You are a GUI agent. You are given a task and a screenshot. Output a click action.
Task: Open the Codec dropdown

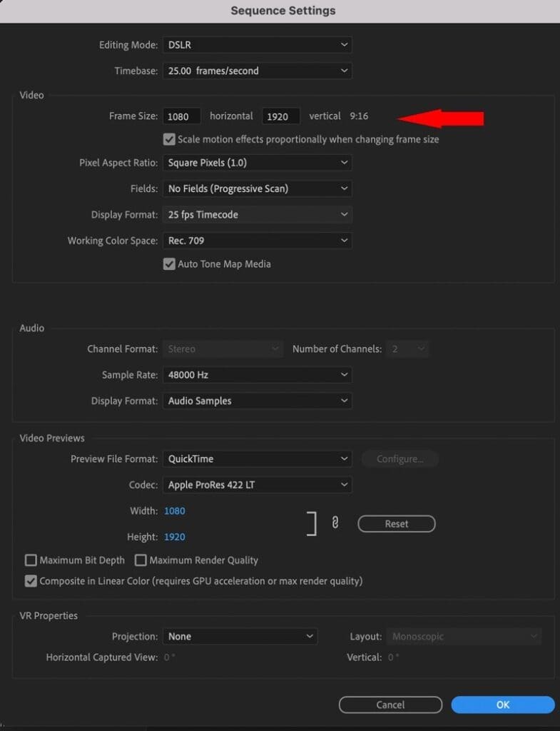(257, 485)
